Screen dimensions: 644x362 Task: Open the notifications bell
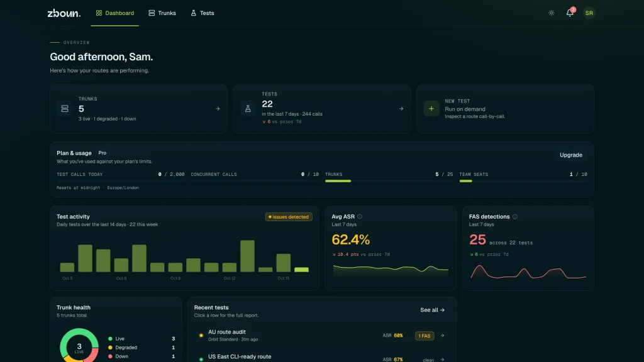[570, 13]
